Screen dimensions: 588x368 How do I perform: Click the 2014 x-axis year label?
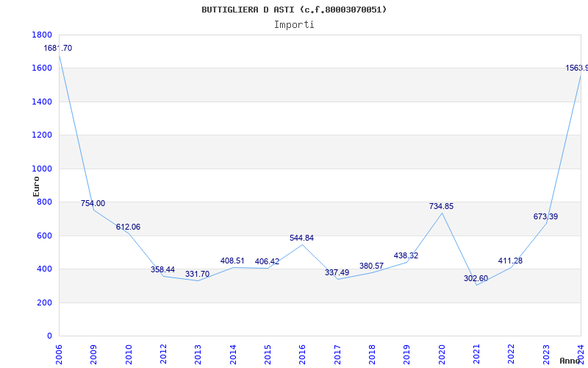233,355
